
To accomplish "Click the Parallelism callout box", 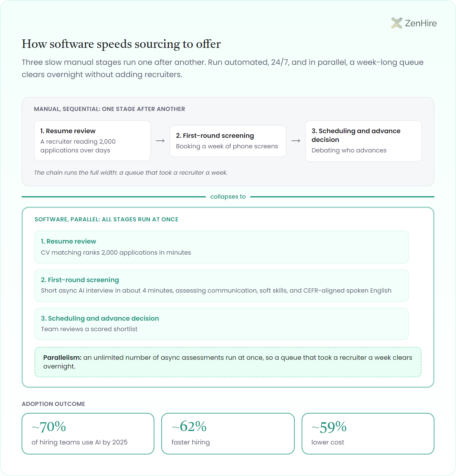I will pos(228,362).
